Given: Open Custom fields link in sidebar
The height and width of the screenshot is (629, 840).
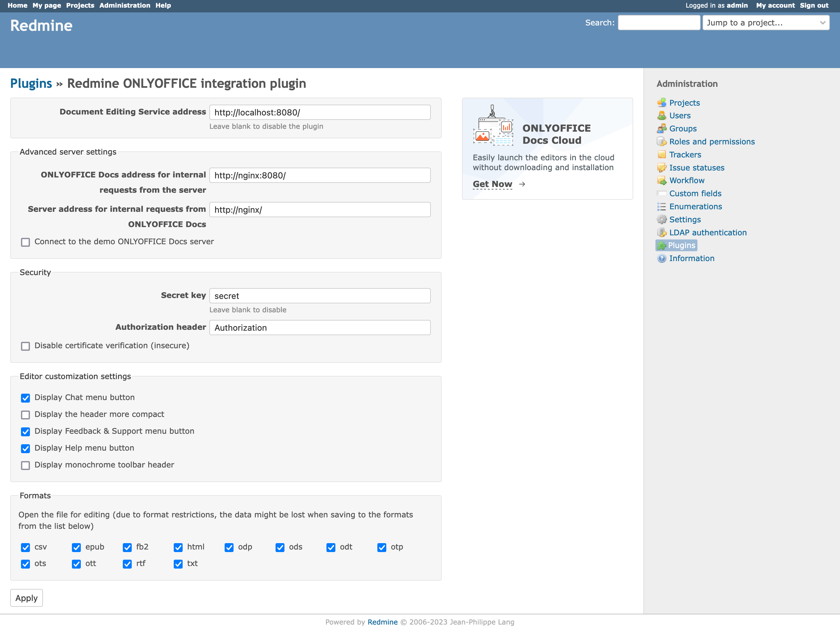Looking at the screenshot, I should coord(695,193).
